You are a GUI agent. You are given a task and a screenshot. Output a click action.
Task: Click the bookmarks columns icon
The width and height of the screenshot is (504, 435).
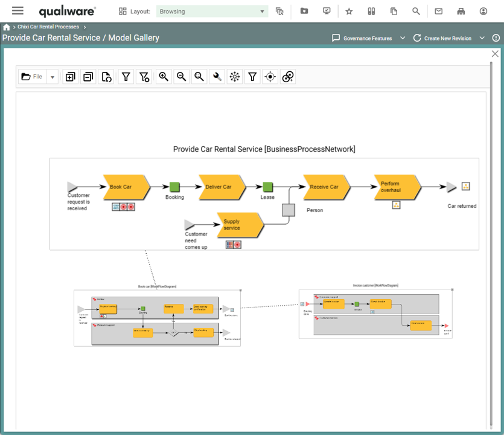(371, 11)
